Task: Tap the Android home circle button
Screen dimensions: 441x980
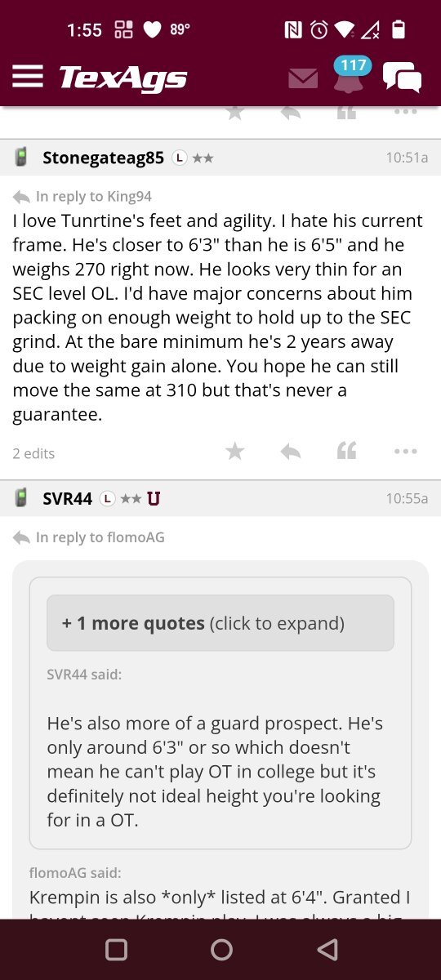Action: click(221, 949)
